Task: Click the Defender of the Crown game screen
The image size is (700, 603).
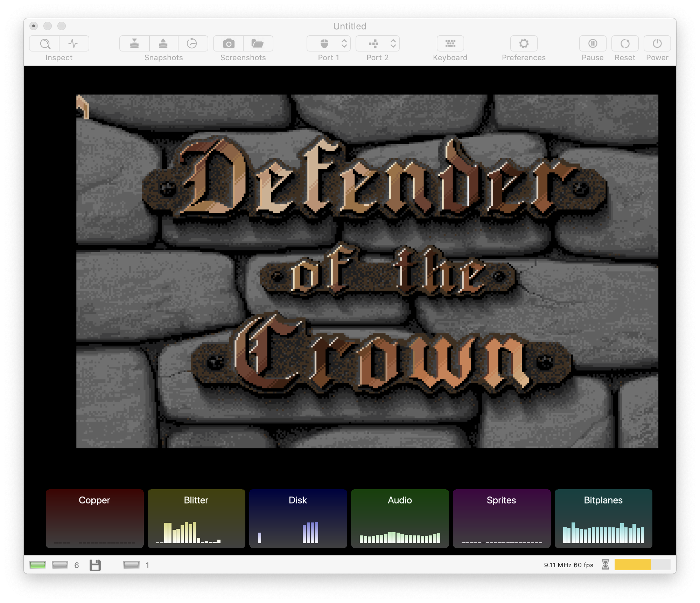Action: pos(367,271)
